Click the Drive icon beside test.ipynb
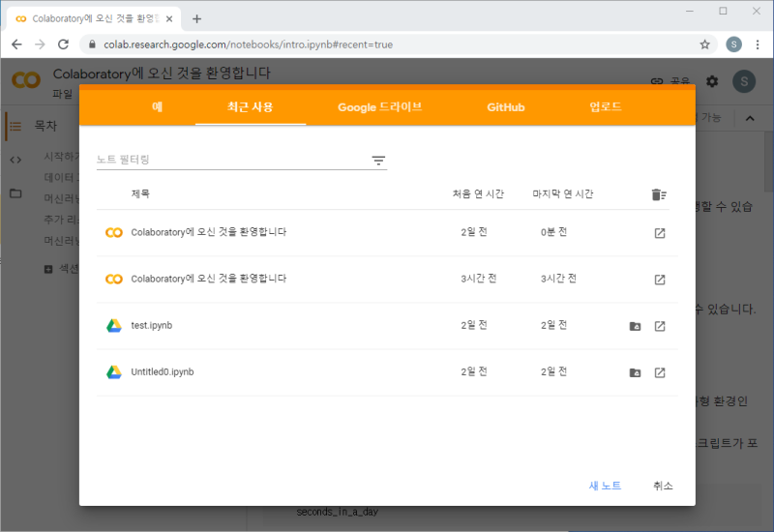Screen dimensions: 774x532 coord(114,325)
